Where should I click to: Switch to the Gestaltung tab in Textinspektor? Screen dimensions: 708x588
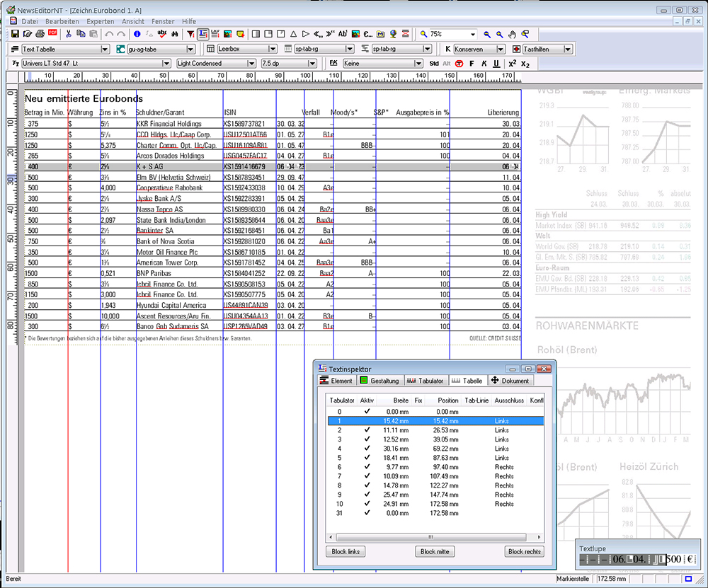[379, 381]
